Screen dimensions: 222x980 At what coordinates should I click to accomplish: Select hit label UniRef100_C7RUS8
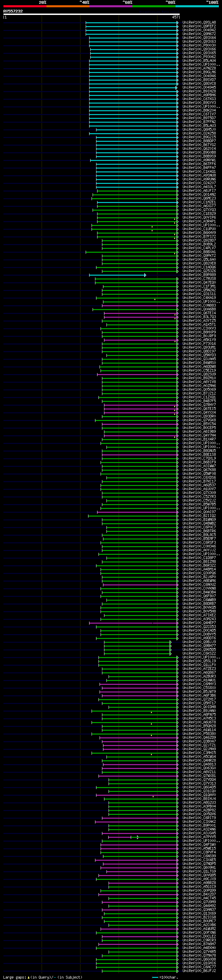(x=199, y=278)
